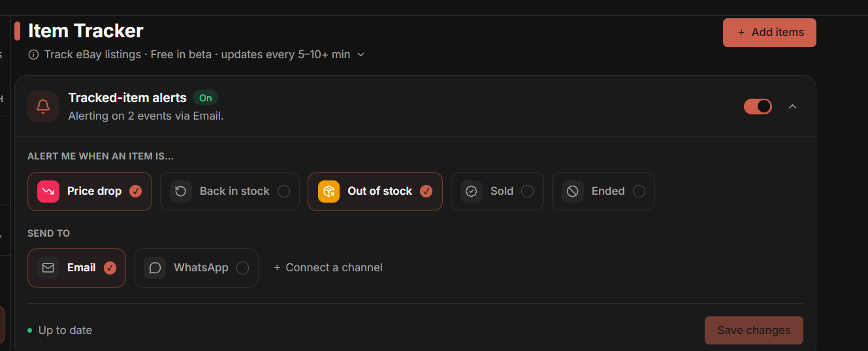Click the Sold badge check icon
The width and height of the screenshot is (868, 351).
(x=472, y=192)
